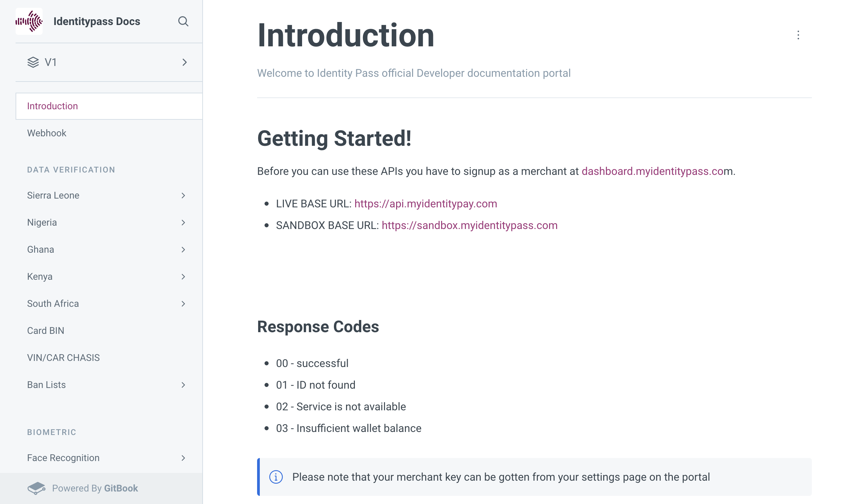Open the Ghana page

pos(41,249)
